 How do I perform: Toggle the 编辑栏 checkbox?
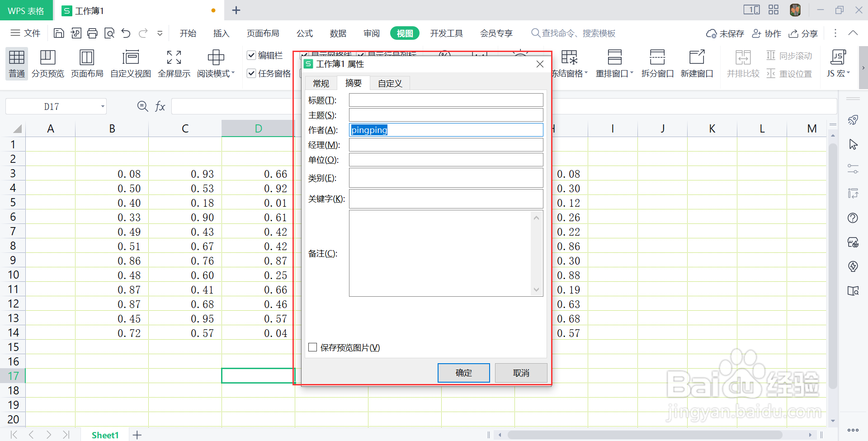click(x=252, y=55)
